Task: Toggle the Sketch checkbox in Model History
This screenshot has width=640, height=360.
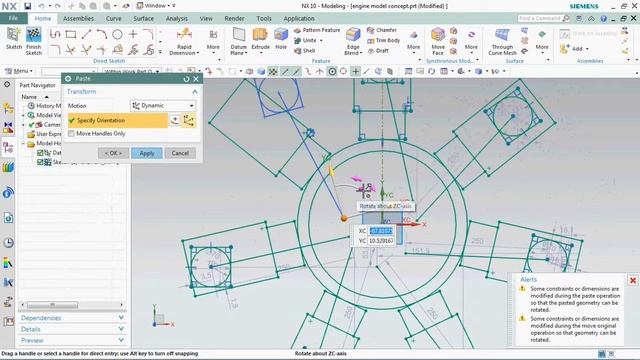Action: (x=40, y=162)
